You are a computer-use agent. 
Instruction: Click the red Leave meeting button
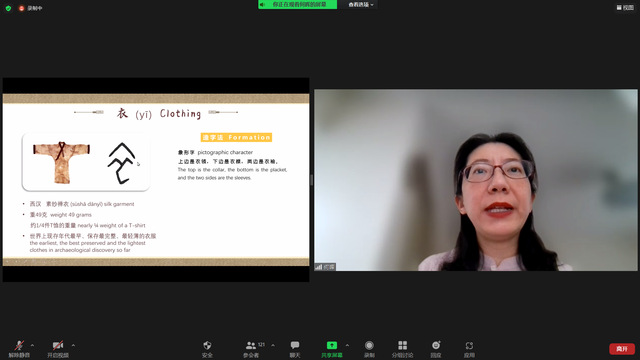tap(622, 349)
